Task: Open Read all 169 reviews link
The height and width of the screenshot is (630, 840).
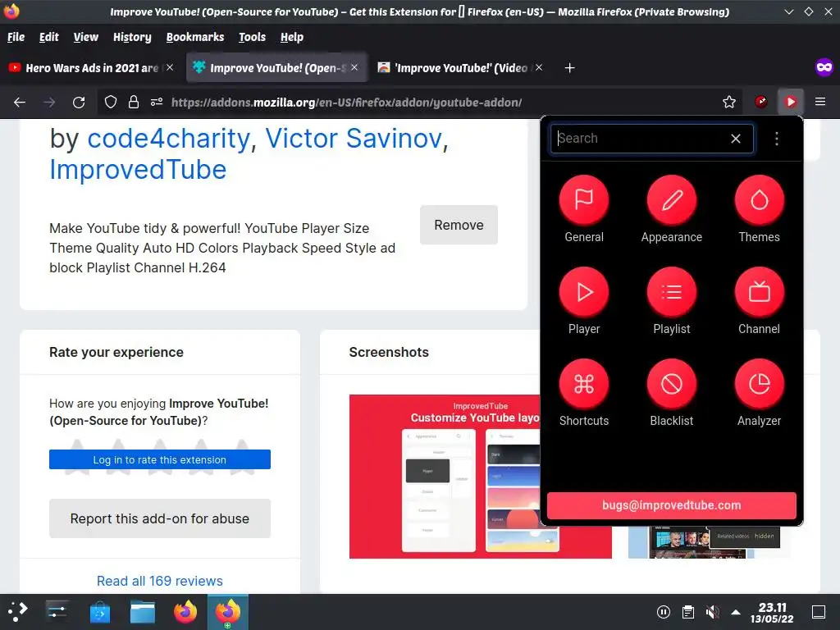Action: [160, 581]
